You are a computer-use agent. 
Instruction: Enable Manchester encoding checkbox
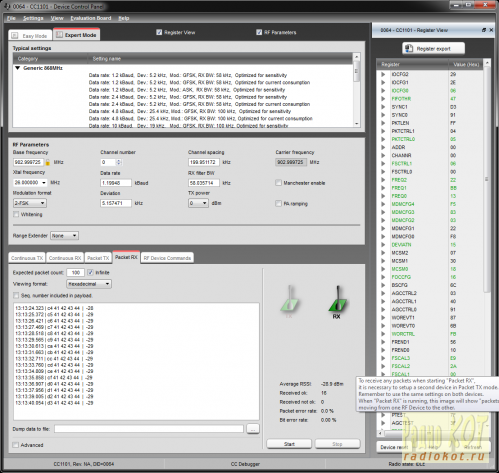(278, 183)
